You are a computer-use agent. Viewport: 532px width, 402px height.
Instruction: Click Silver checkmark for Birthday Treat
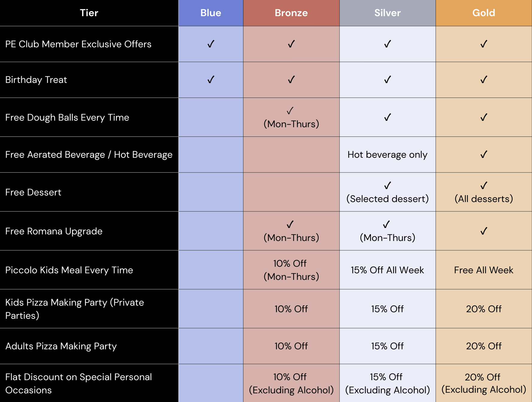tap(387, 80)
